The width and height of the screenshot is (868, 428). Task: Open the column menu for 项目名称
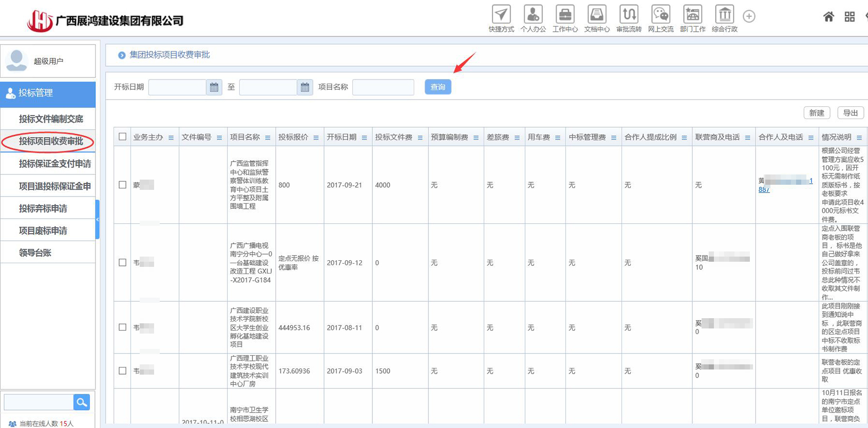click(268, 138)
